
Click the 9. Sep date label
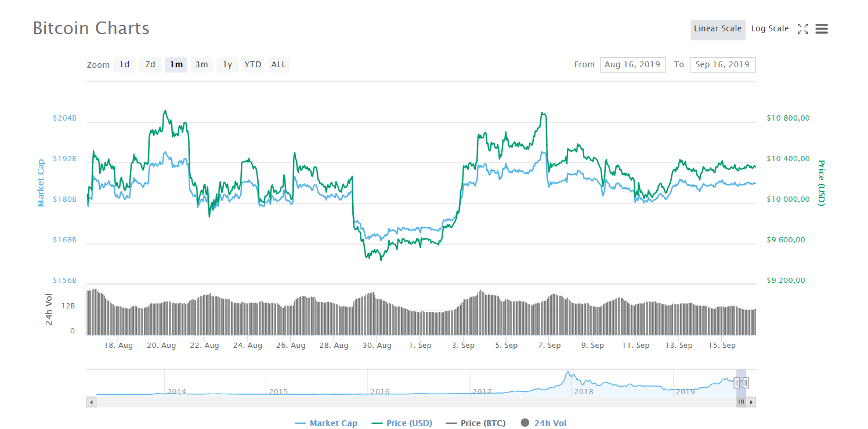(x=592, y=346)
